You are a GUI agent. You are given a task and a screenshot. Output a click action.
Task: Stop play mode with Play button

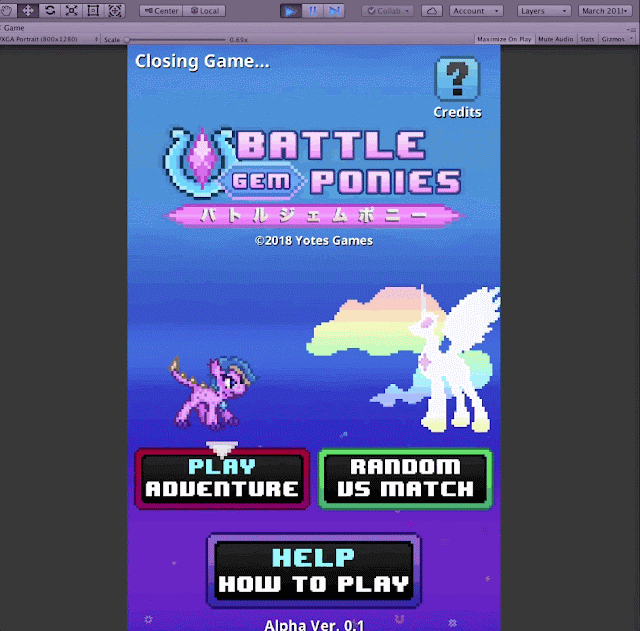coord(291,11)
